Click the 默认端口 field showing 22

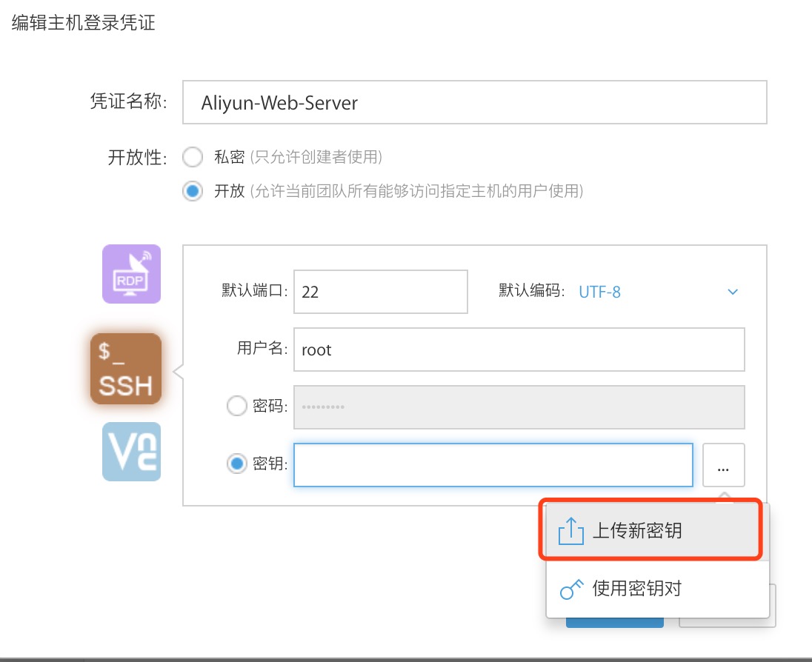tap(381, 292)
